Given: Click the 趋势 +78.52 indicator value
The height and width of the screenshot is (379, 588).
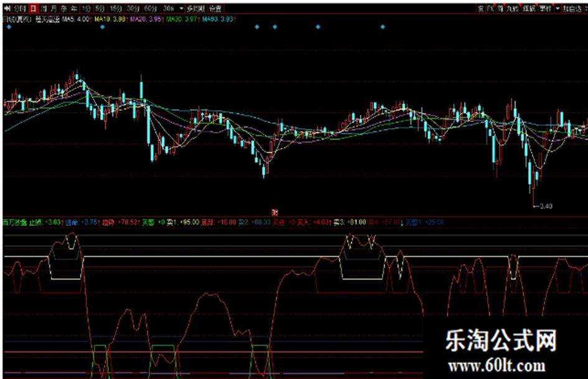Looking at the screenshot, I should (x=121, y=222).
